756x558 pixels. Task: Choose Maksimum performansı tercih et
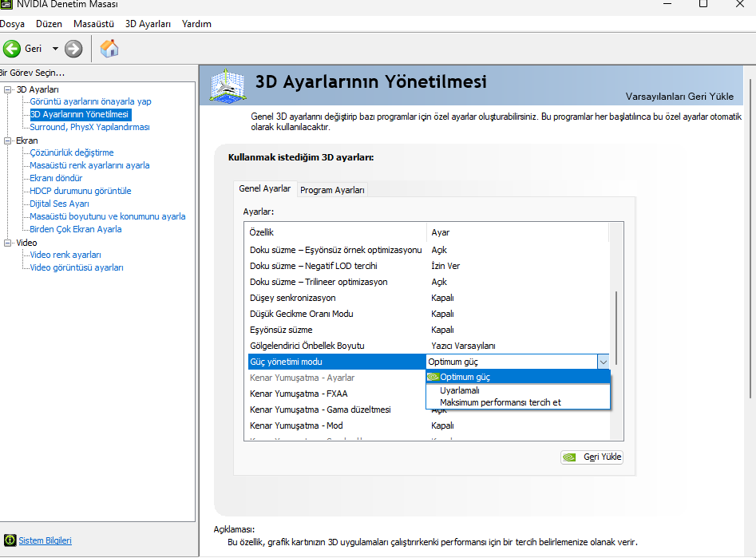pyautogui.click(x=518, y=402)
